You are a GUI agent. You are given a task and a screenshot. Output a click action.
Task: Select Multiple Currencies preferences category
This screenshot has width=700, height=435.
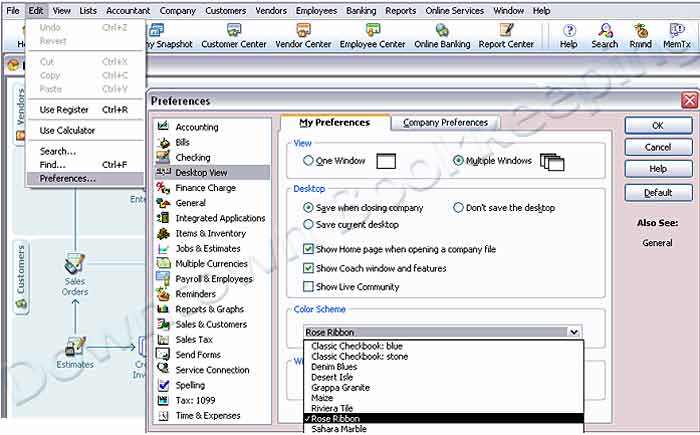point(212,264)
